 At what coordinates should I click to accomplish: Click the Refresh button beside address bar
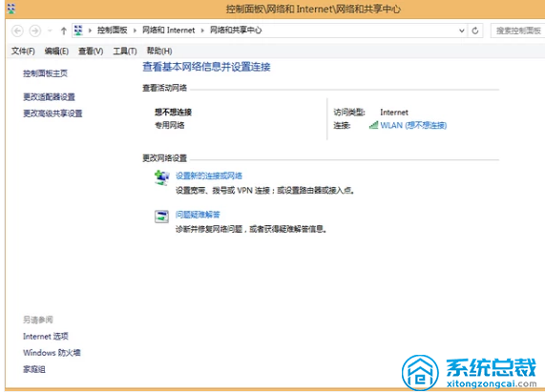click(475, 31)
